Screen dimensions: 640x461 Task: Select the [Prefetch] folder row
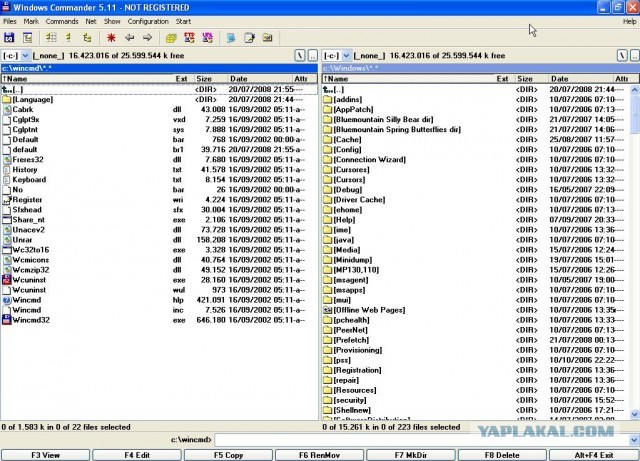click(476, 340)
